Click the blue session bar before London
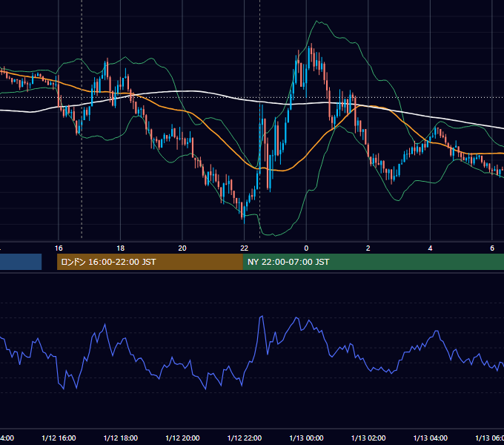Viewport: 504px width, 445px height. pyautogui.click(x=21, y=262)
